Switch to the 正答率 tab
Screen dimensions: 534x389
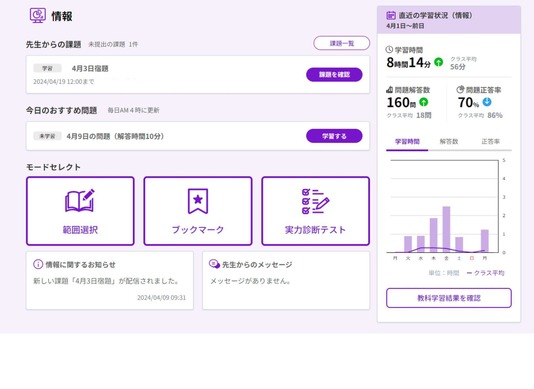click(x=490, y=142)
